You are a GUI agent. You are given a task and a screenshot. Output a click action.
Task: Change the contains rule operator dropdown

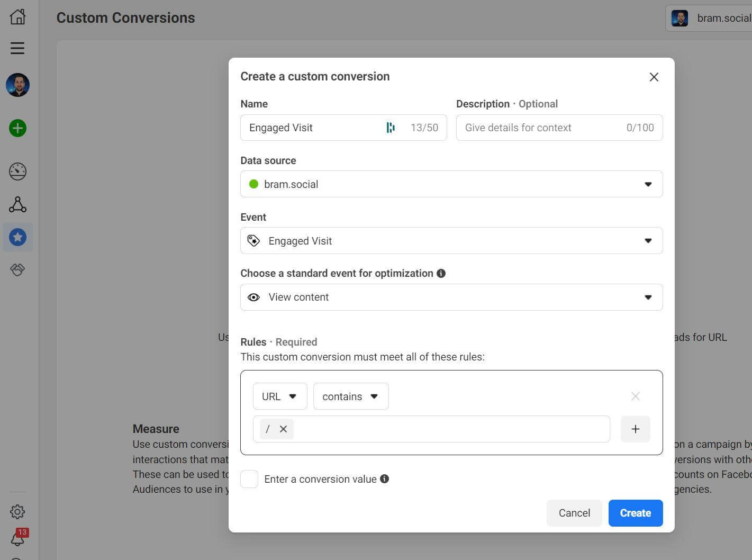pos(350,396)
